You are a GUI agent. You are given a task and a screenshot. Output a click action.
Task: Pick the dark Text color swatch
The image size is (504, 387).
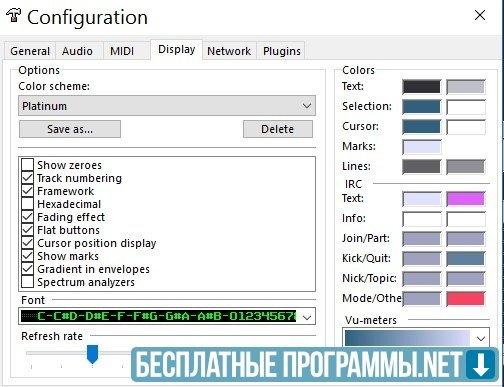pyautogui.click(x=421, y=87)
